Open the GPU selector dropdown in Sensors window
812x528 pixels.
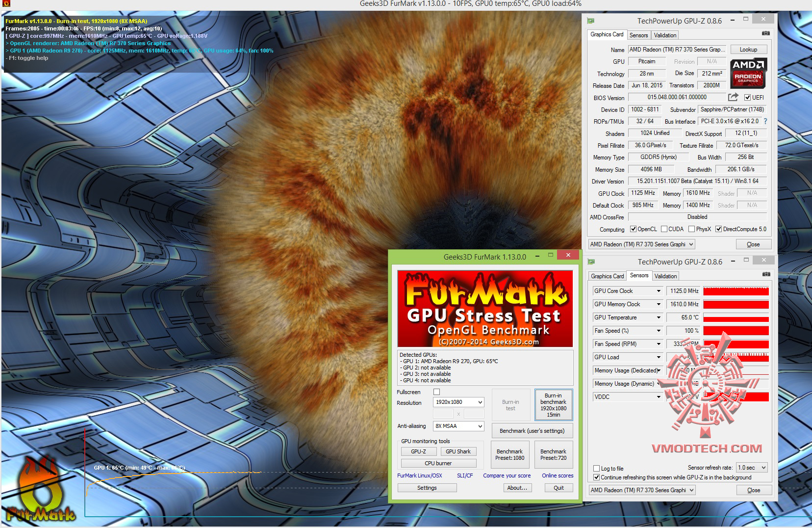click(x=642, y=490)
